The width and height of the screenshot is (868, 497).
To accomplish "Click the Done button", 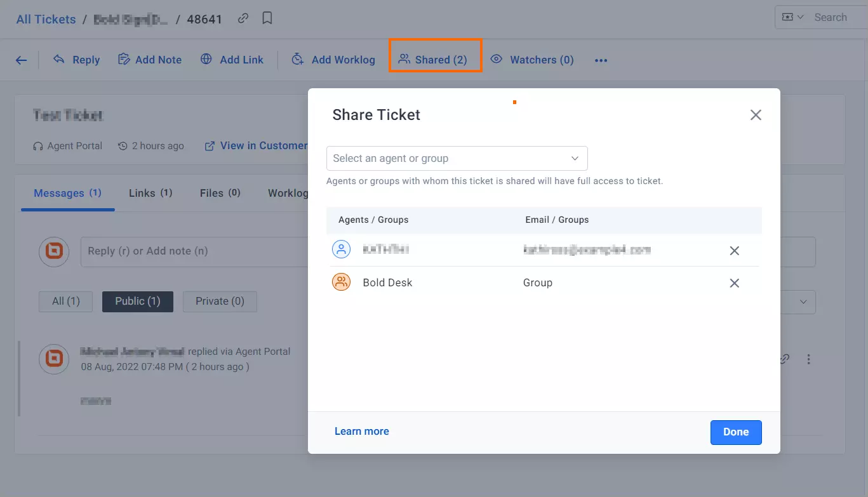I will (x=735, y=432).
